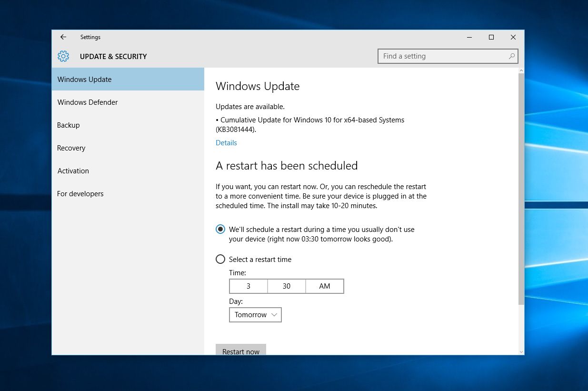The image size is (588, 391).
Task: Expand the Day dropdown showing Tomorrow
Action: pos(255,315)
